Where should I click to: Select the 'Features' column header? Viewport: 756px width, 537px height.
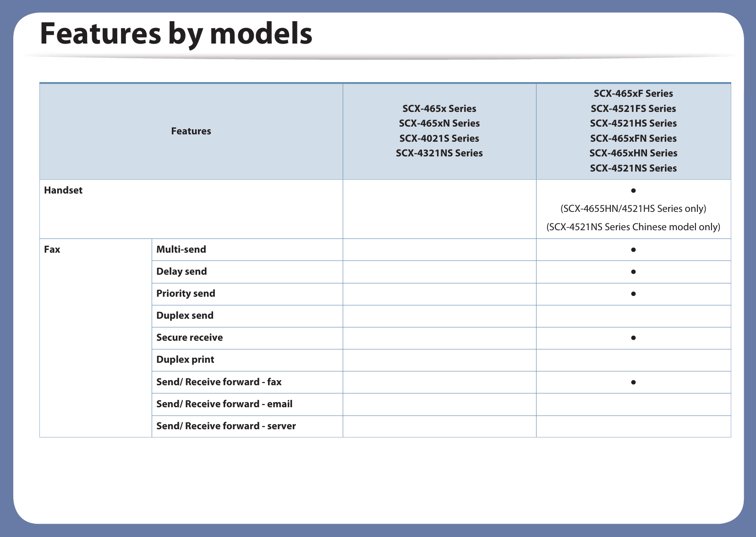coord(191,131)
